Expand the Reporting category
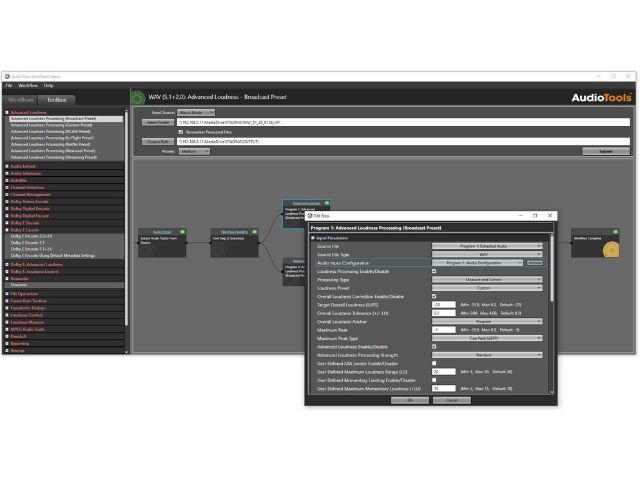This screenshot has width=640, height=480. pyautogui.click(x=7, y=344)
